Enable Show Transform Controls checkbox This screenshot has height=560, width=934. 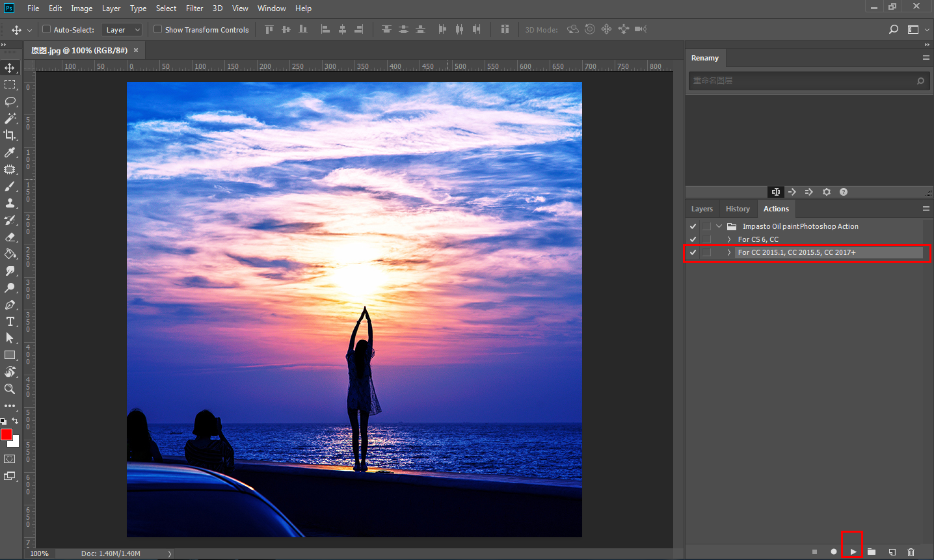pos(157,29)
